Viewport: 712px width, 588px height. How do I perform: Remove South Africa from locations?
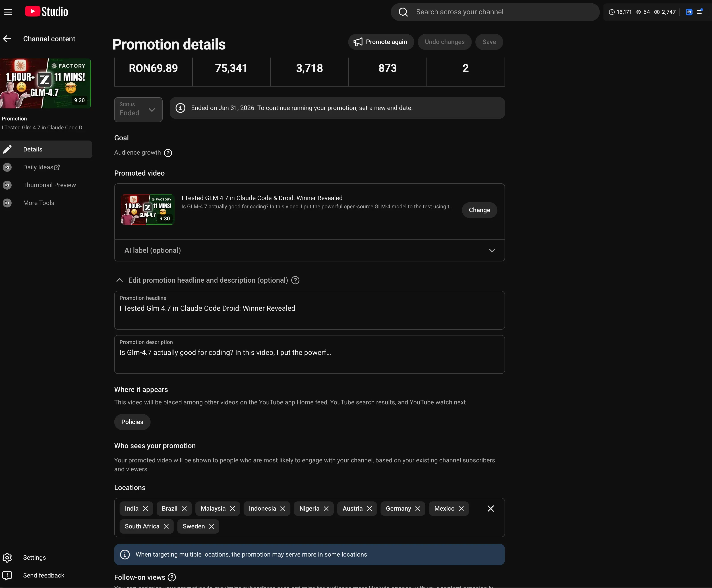tap(166, 526)
